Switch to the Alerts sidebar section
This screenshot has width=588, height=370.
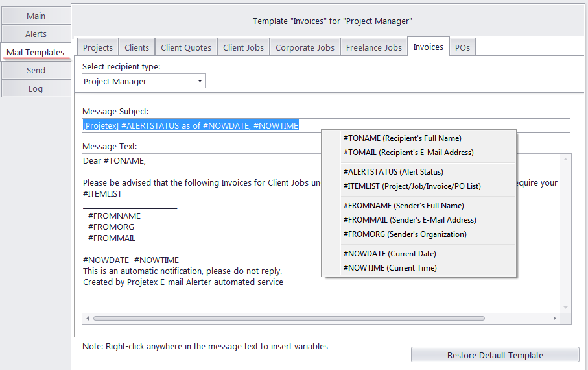coord(36,34)
